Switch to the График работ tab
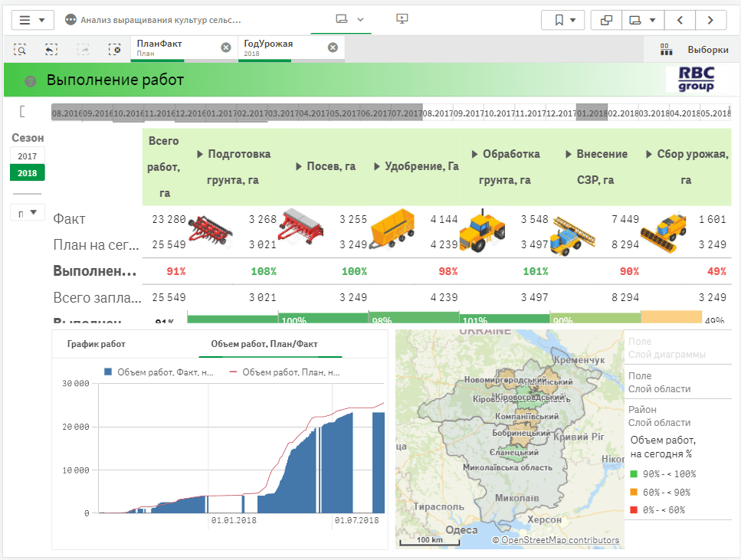Image resolution: width=741 pixels, height=560 pixels. click(96, 344)
